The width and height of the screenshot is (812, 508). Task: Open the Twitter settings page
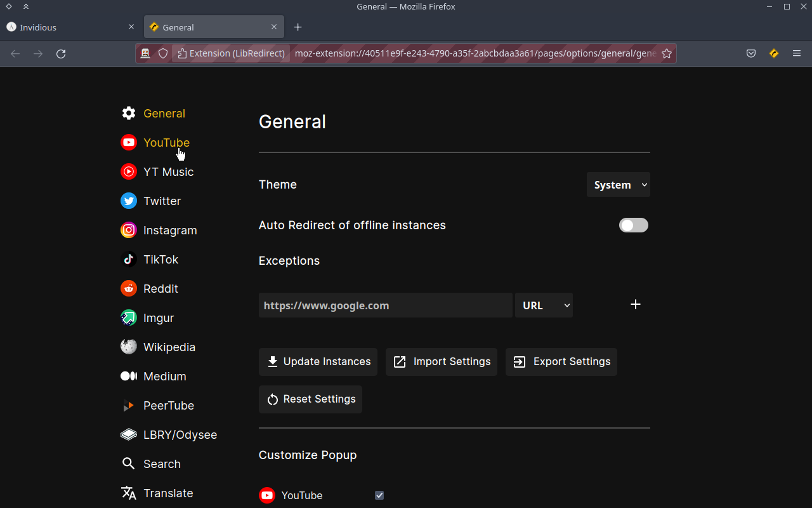tap(162, 201)
